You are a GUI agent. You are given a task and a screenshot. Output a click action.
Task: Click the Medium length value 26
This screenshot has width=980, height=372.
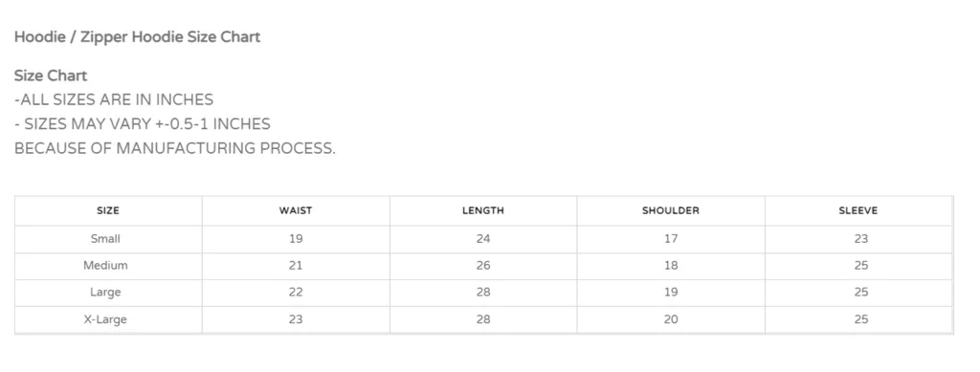483,265
